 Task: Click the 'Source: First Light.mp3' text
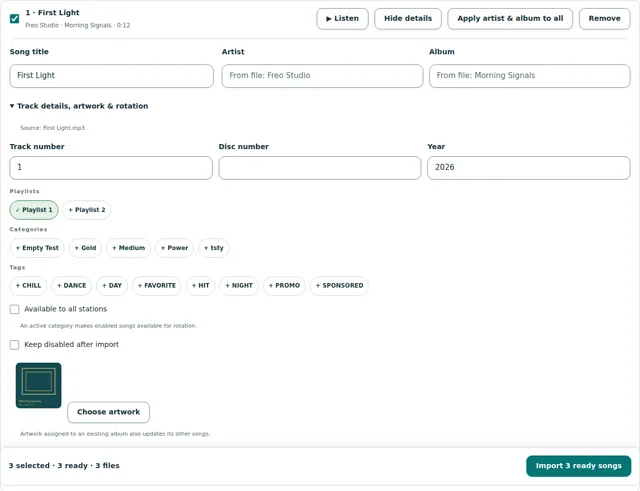coord(53,128)
